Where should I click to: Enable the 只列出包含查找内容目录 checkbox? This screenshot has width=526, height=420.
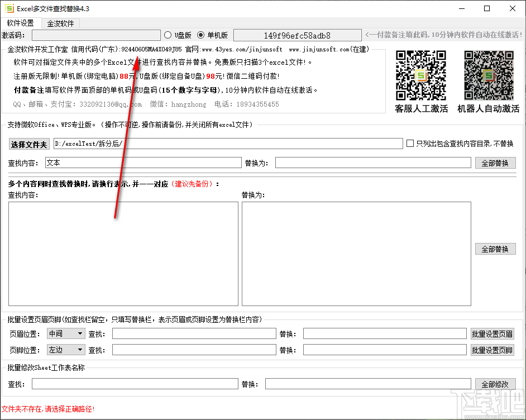409,144
